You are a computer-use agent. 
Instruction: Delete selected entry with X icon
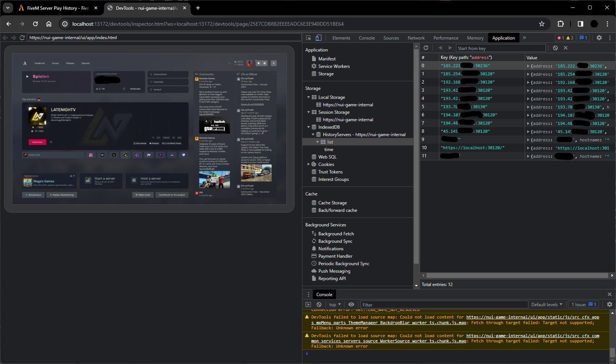[x=566, y=48]
